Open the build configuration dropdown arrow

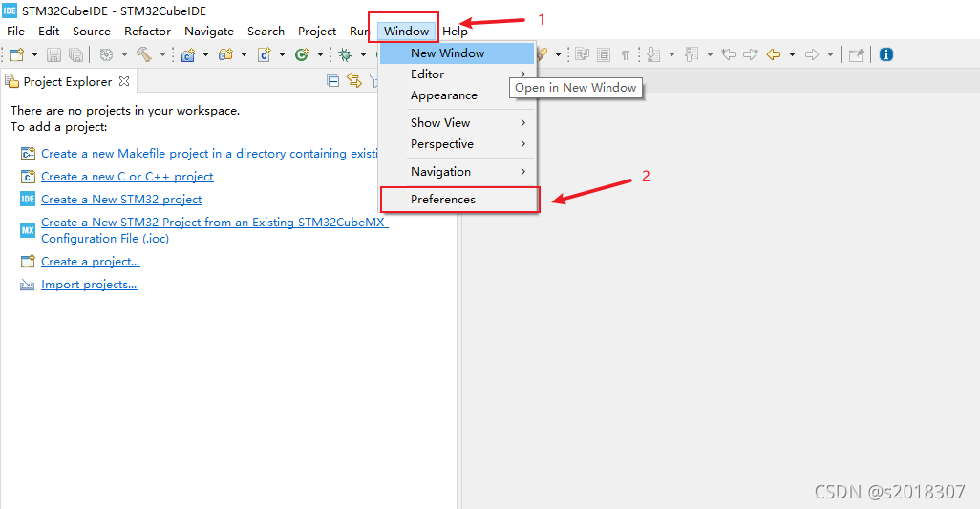(124, 55)
